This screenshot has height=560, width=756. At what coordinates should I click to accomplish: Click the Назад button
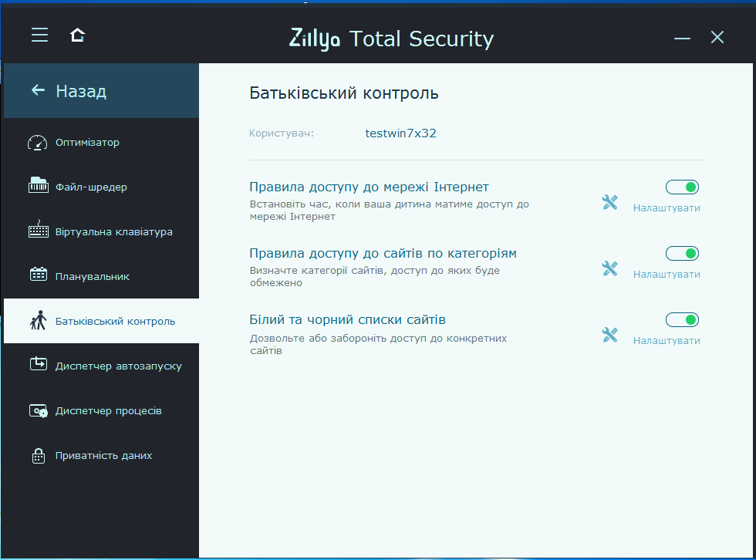pyautogui.click(x=101, y=90)
